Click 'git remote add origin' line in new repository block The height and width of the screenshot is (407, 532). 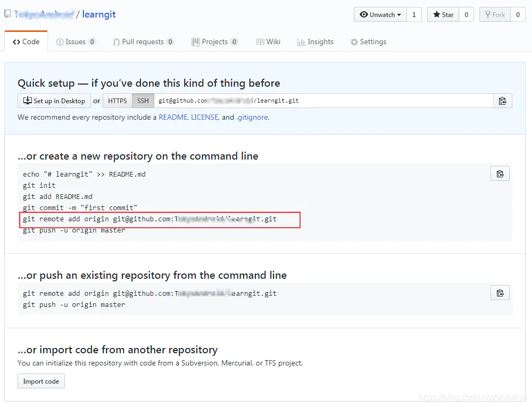click(149, 219)
